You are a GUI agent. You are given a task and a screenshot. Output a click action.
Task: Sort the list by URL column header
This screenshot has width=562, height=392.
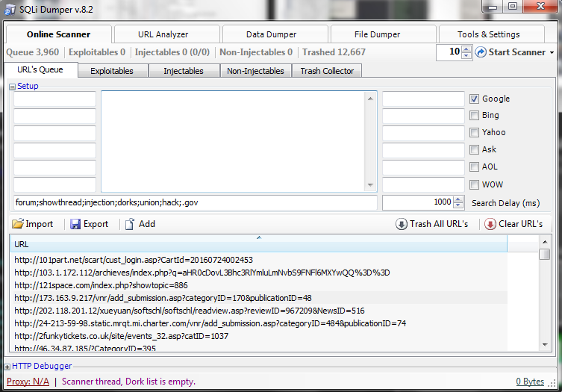(258, 244)
